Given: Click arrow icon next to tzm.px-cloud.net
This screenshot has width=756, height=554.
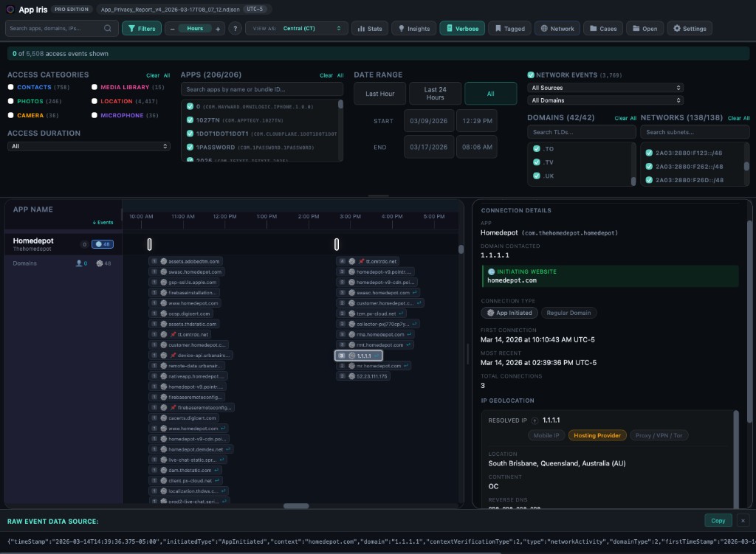Looking at the screenshot, I should (x=401, y=314).
